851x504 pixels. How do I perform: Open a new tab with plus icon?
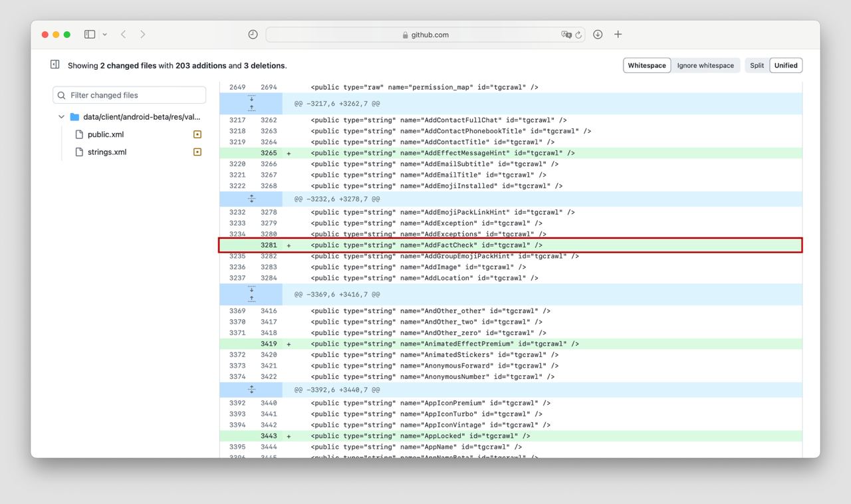pyautogui.click(x=618, y=35)
